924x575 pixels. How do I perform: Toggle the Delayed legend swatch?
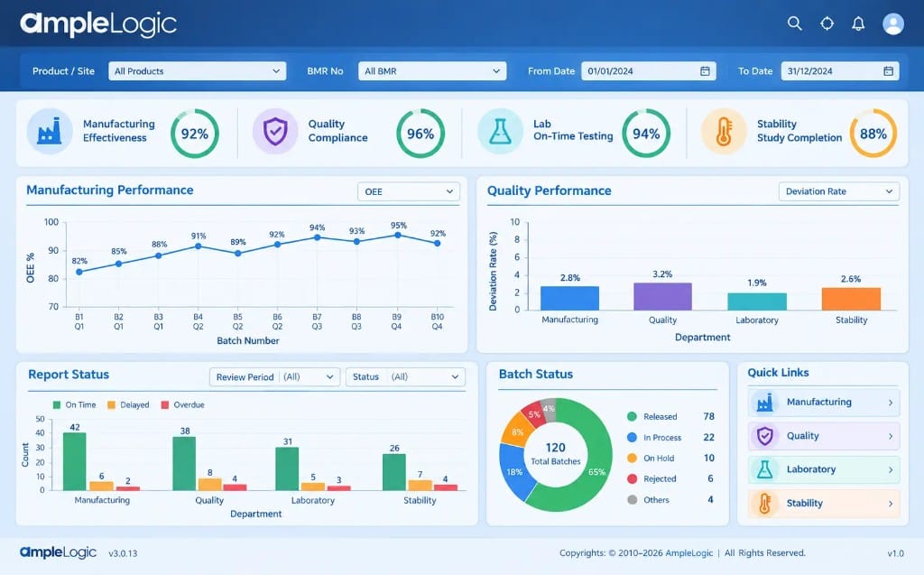point(111,405)
